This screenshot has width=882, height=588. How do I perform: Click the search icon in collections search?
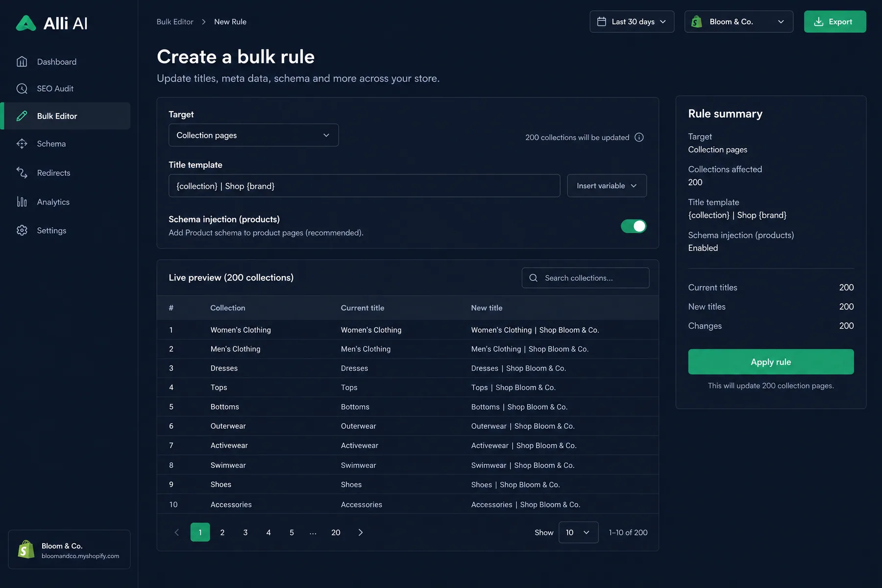pyautogui.click(x=533, y=278)
